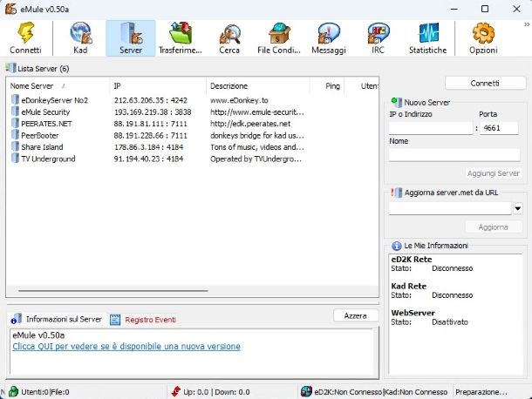This screenshot has width=532, height=399.
Task: Click the Utenti:0|File:0 status bar entry
Action: (x=45, y=392)
